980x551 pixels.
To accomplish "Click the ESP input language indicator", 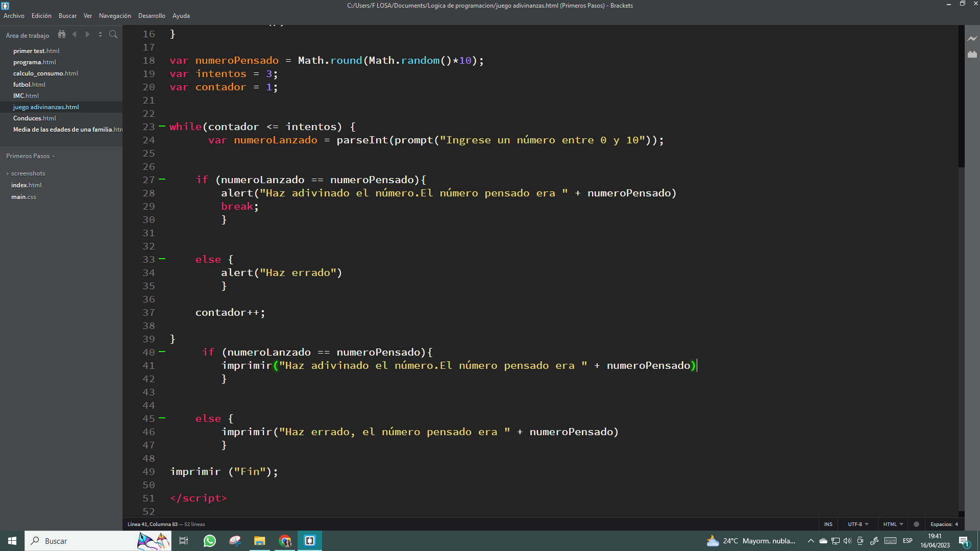I will (x=908, y=541).
